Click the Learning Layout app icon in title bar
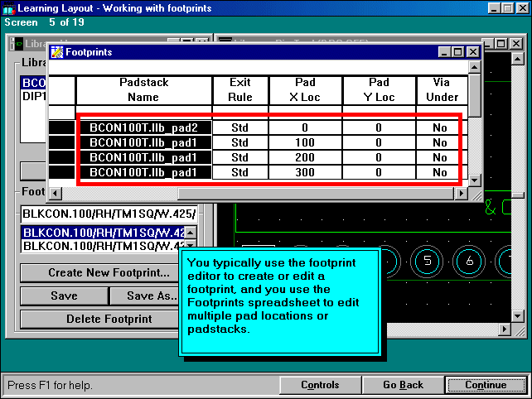The image size is (532, 399). (x=8, y=7)
